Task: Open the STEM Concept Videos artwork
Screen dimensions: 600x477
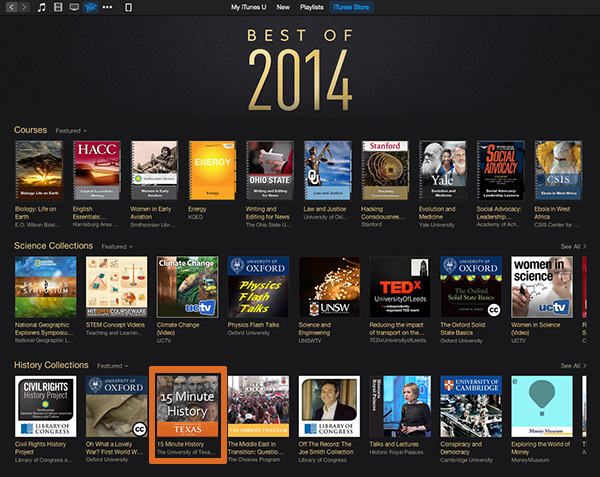Action: coord(116,287)
